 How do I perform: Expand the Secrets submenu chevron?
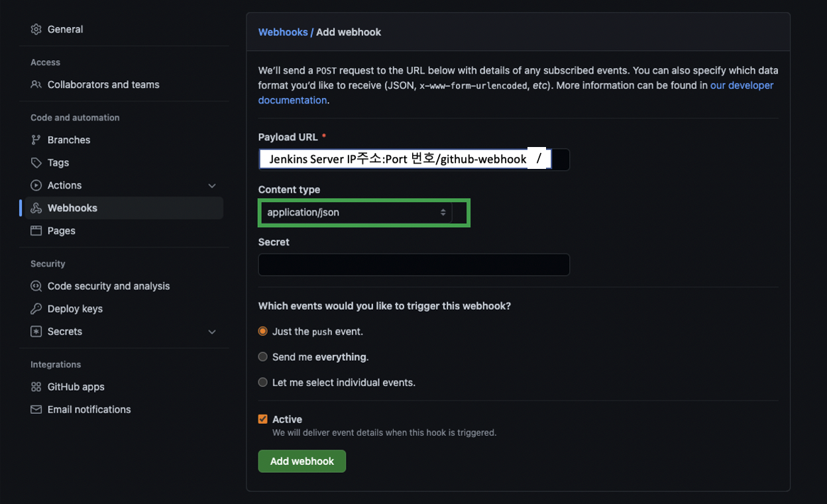point(212,331)
